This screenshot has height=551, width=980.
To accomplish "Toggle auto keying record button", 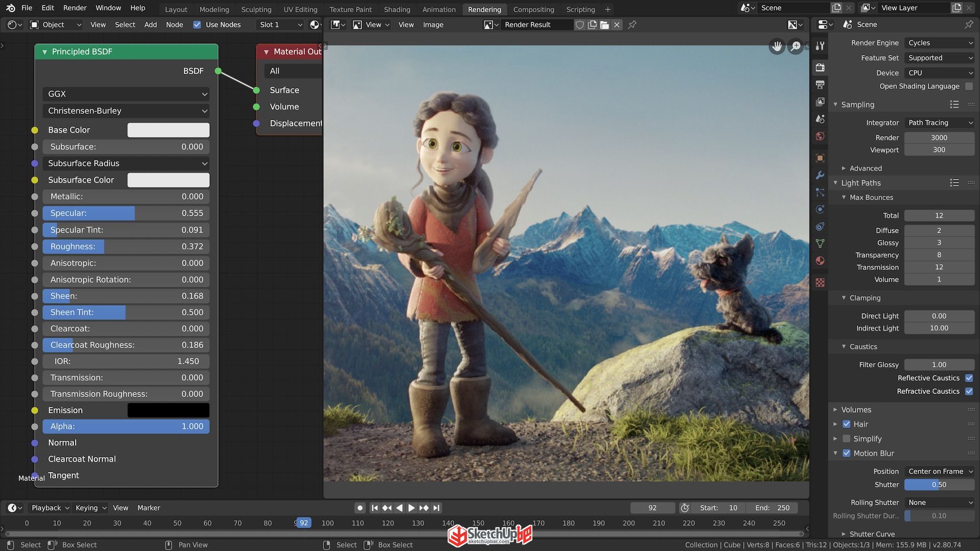I will click(360, 508).
